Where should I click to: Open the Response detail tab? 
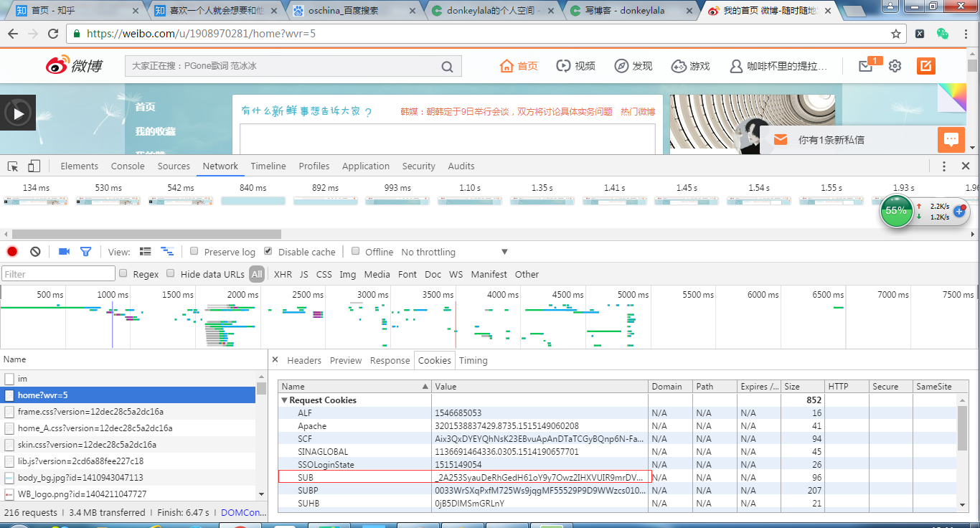(390, 360)
